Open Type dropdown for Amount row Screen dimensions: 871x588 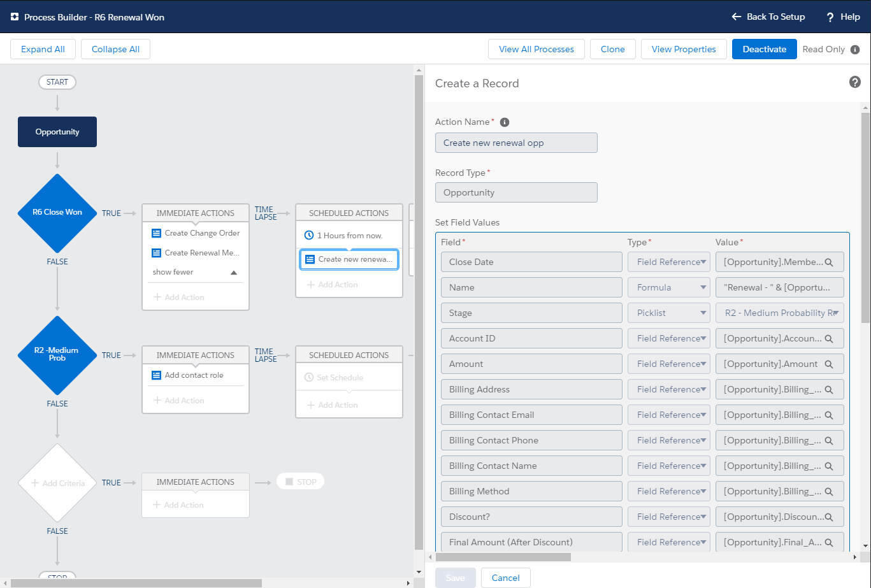(x=669, y=364)
